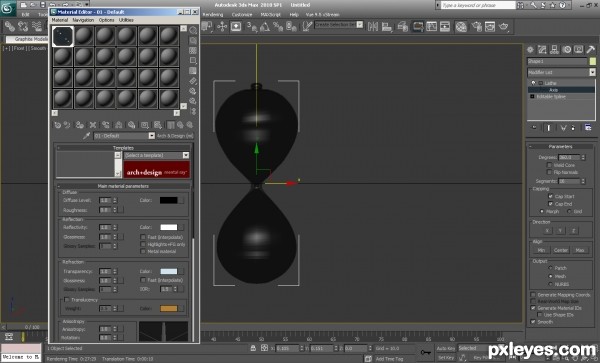Open the orange Translucency color swatch
600x363 pixels.
coord(169,308)
